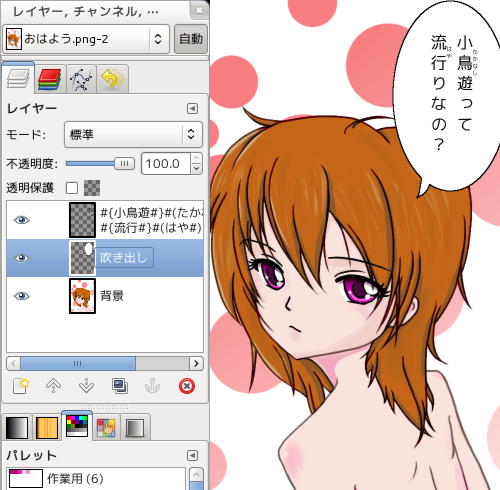Screen dimensions: 500x490
Task: Open the pointer/colormap tab icon
Action: pyautogui.click(x=106, y=427)
